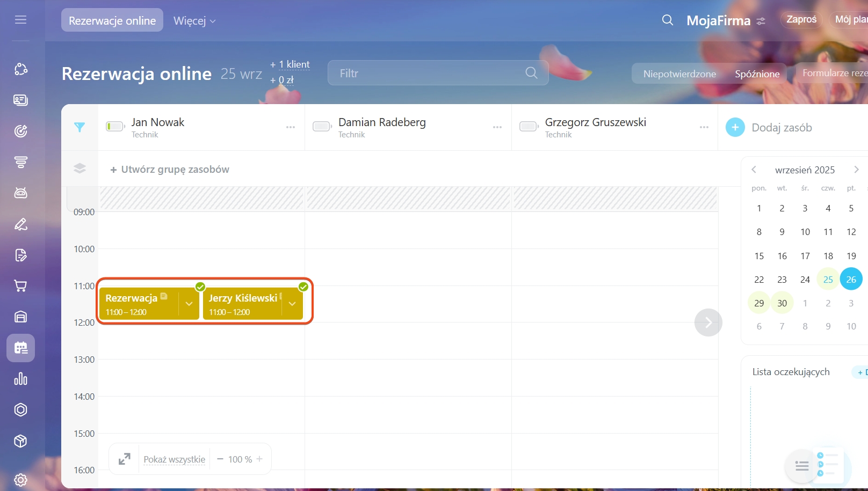
Task: Increase zoom with the plus control
Action: coord(260,459)
